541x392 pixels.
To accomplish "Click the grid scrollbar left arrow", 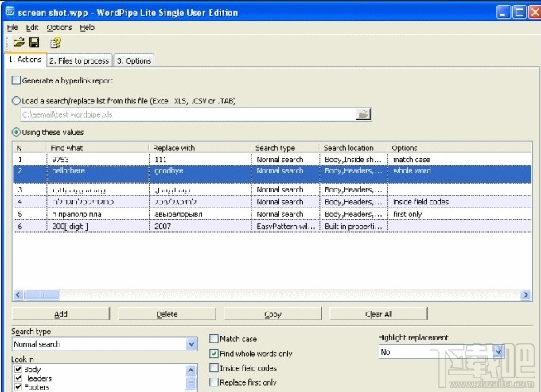I will point(18,295).
